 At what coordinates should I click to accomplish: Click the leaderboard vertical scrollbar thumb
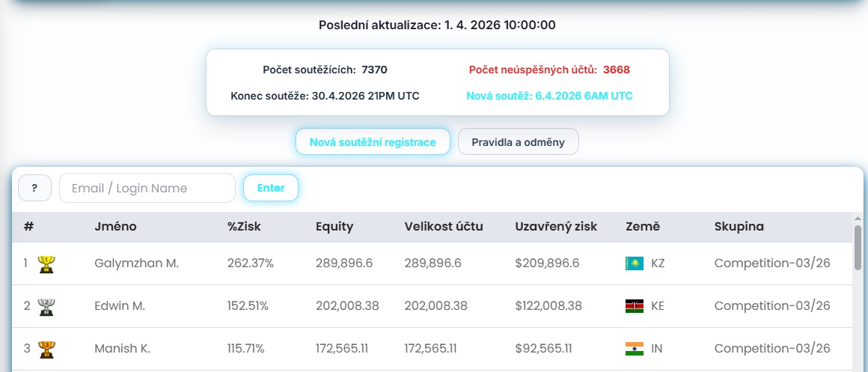tap(858, 247)
